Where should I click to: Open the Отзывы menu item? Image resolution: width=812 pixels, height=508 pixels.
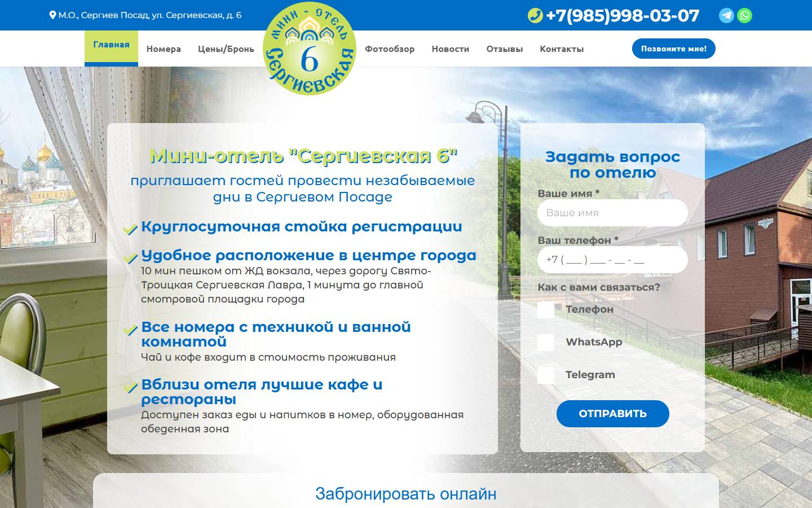coord(505,49)
